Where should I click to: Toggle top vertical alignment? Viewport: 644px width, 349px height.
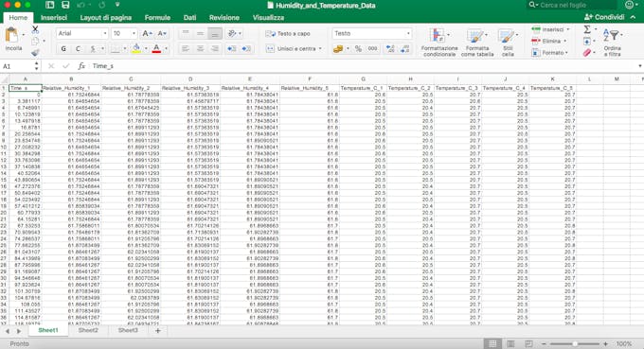pos(186,34)
